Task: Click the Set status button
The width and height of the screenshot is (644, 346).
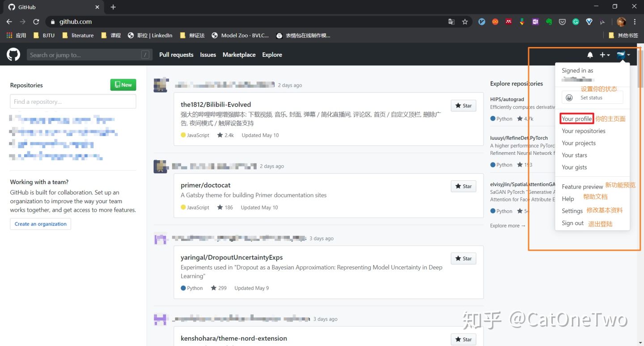Action: 592,98
